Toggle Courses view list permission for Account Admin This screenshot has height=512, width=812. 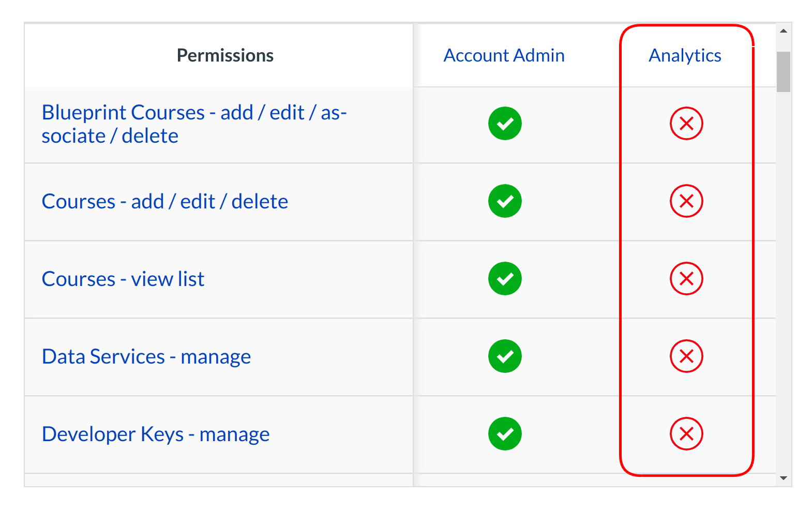(x=505, y=279)
